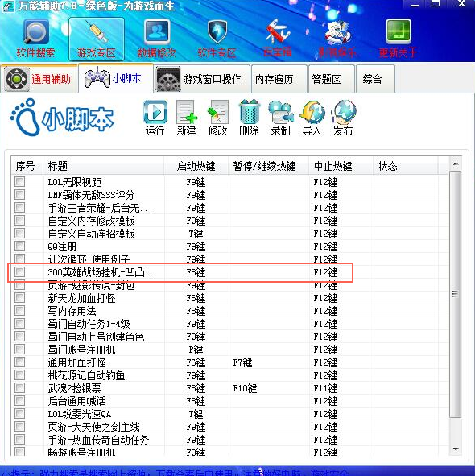Check the 武魂2捡银票 checkbox
The image size is (475, 476).
[20, 388]
